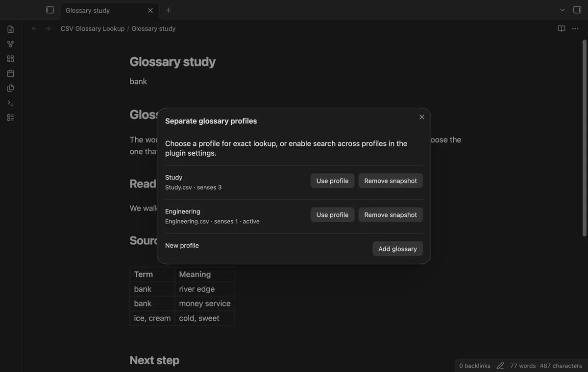This screenshot has width=588, height=372.
Task: Open the 0 backlinks status item
Action: pyautogui.click(x=475, y=366)
